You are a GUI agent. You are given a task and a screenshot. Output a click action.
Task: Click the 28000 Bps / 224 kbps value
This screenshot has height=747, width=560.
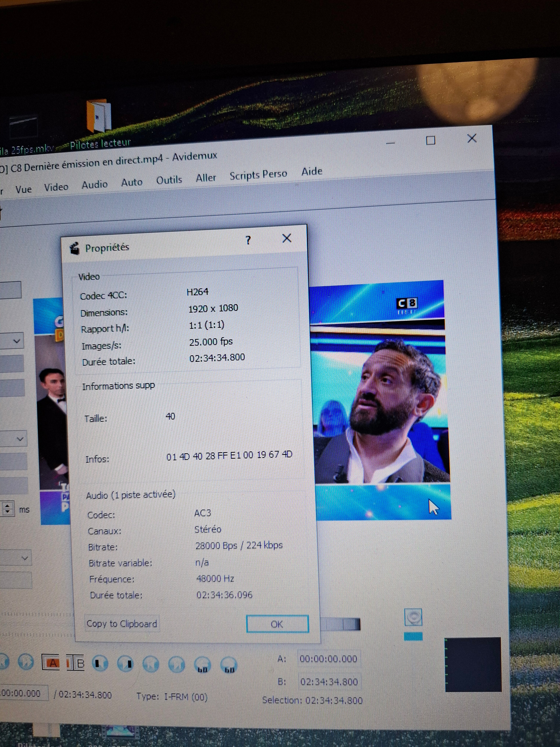point(239,545)
